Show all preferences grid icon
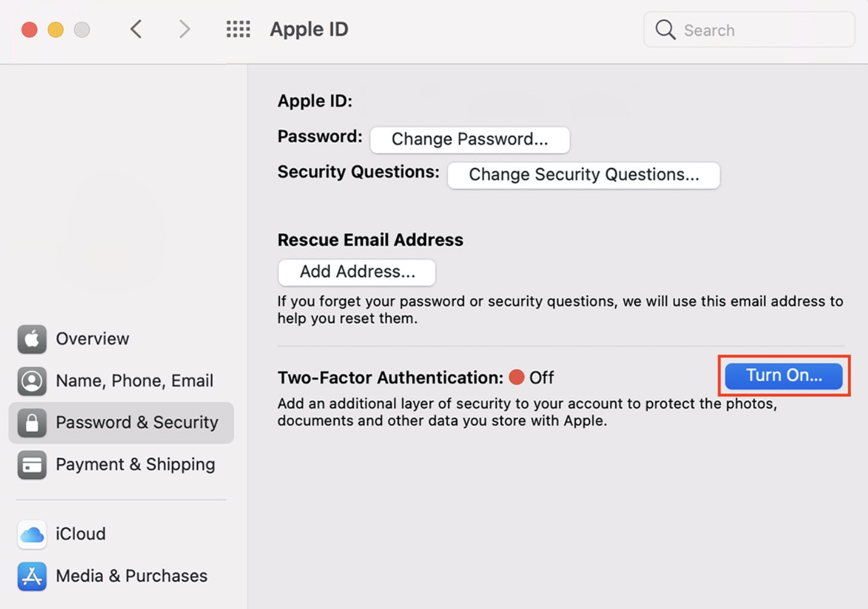Image resolution: width=868 pixels, height=609 pixels. (x=238, y=29)
